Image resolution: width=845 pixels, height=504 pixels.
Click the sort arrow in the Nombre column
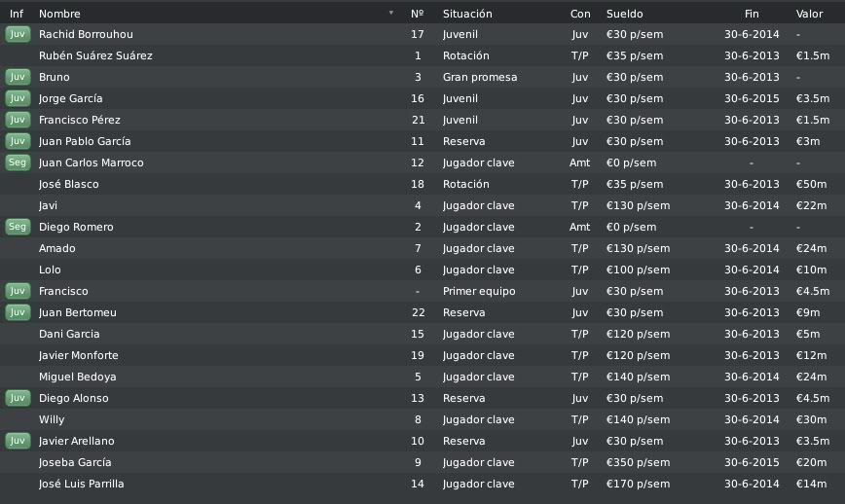[391, 13]
